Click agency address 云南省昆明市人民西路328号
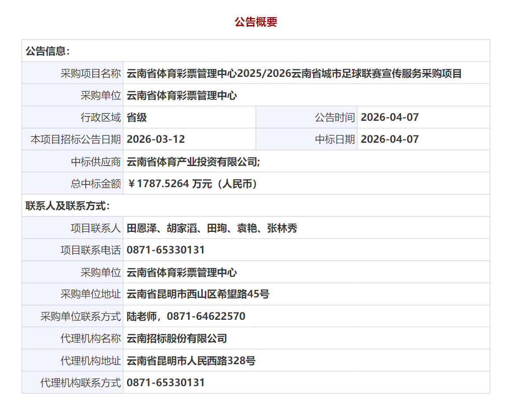 (x=191, y=361)
